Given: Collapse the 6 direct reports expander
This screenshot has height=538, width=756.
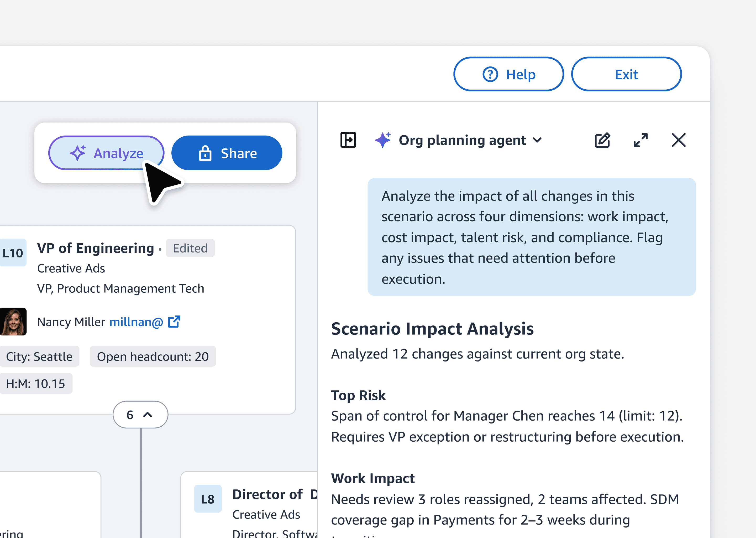Looking at the screenshot, I should pos(140,415).
